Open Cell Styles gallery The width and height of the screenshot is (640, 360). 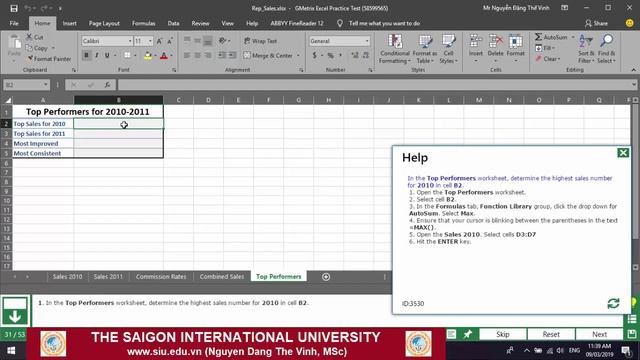click(448, 49)
